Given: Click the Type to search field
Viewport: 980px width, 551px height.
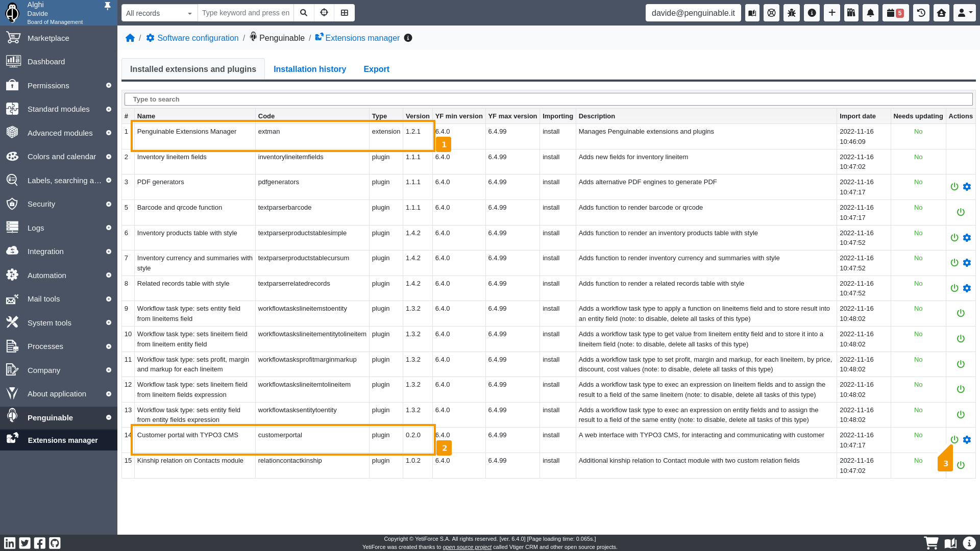Looking at the screenshot, I should pos(548,99).
